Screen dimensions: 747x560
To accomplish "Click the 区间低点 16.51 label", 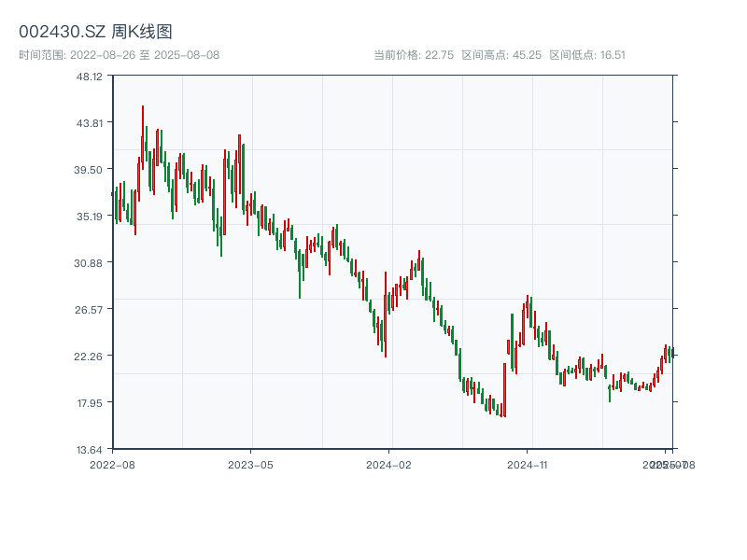I will pyautogui.click(x=587, y=55).
